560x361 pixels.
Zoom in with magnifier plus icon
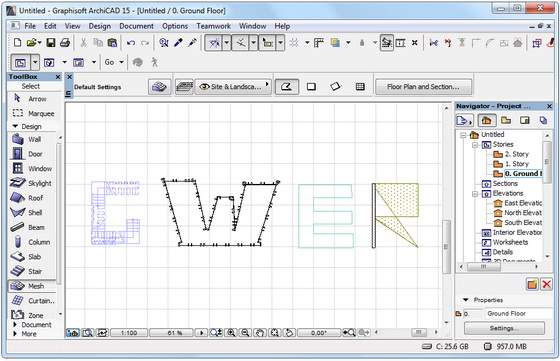[231, 332]
